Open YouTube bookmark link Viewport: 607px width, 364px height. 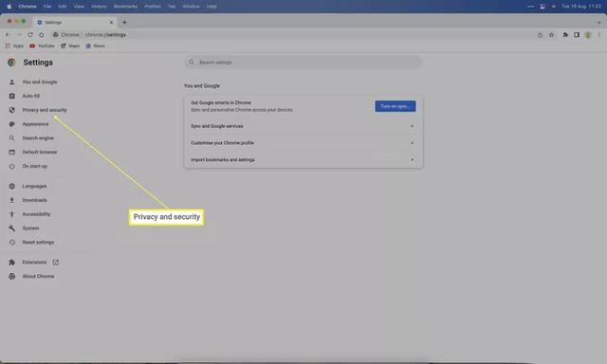[x=42, y=45]
